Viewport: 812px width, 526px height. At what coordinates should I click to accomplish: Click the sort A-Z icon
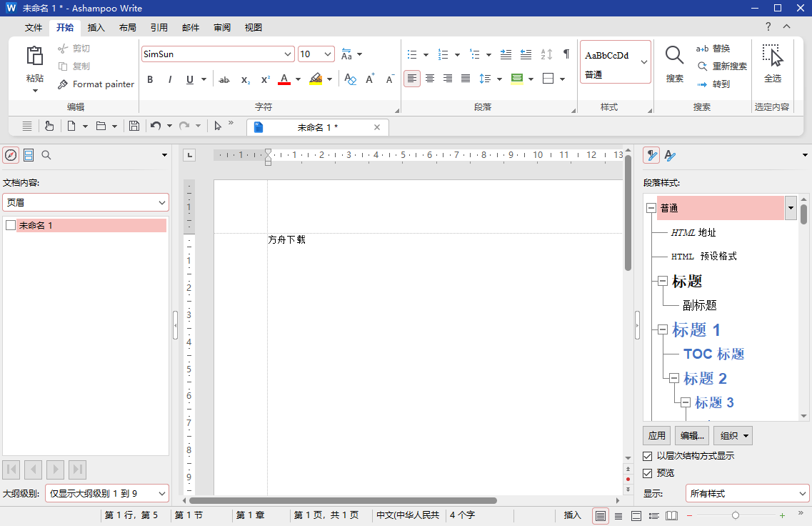pyautogui.click(x=546, y=54)
